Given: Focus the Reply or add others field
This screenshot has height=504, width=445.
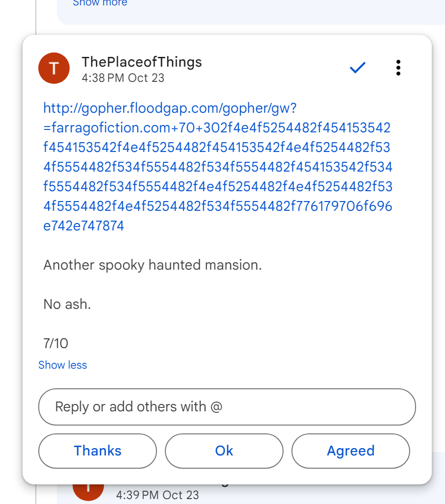Looking at the screenshot, I should 227,407.
